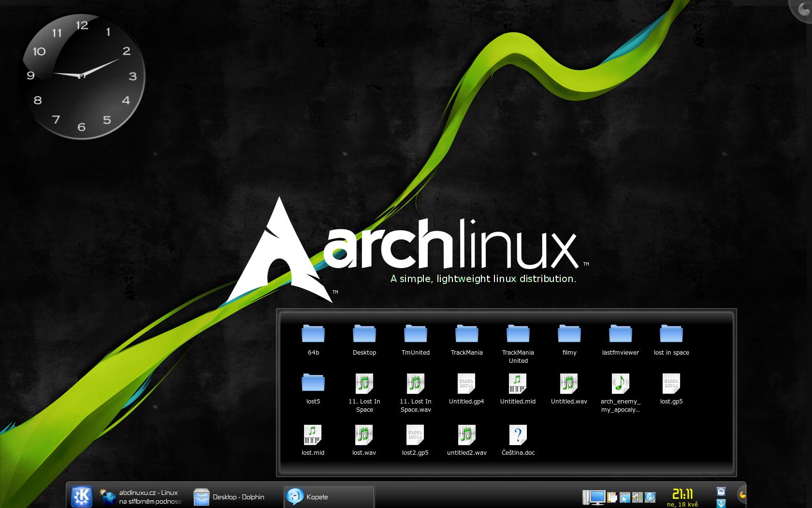Select the Untitled.wav file

pos(569,389)
